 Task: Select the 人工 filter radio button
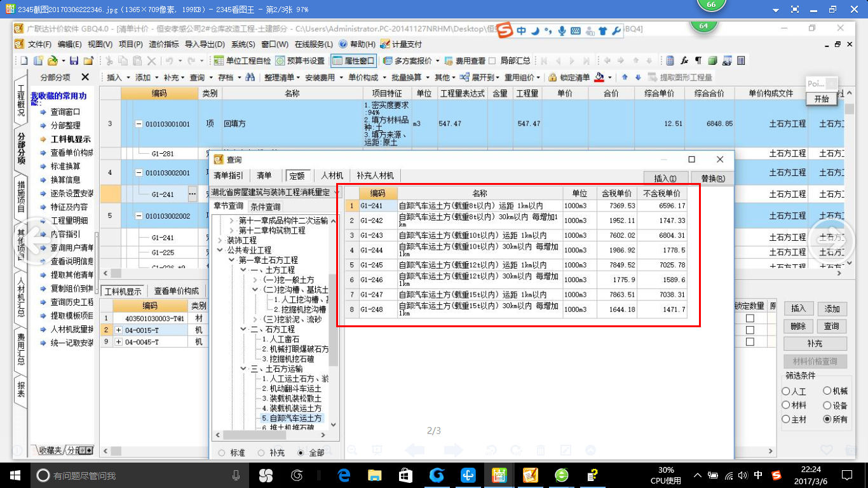pos(786,392)
